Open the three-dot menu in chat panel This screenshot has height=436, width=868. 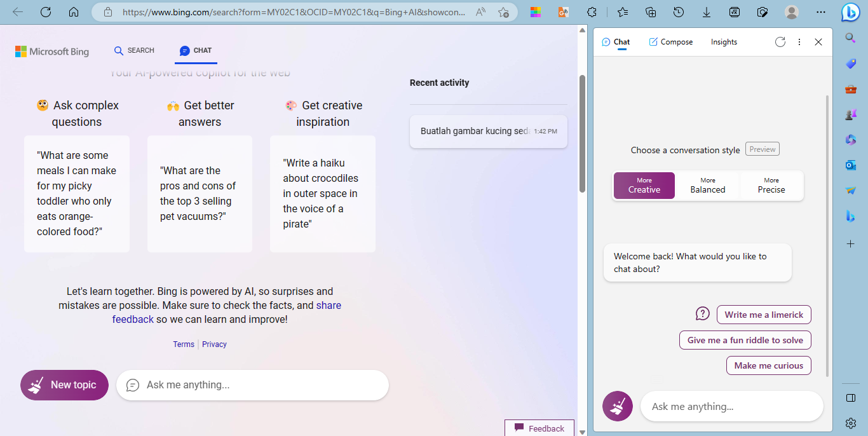(799, 41)
